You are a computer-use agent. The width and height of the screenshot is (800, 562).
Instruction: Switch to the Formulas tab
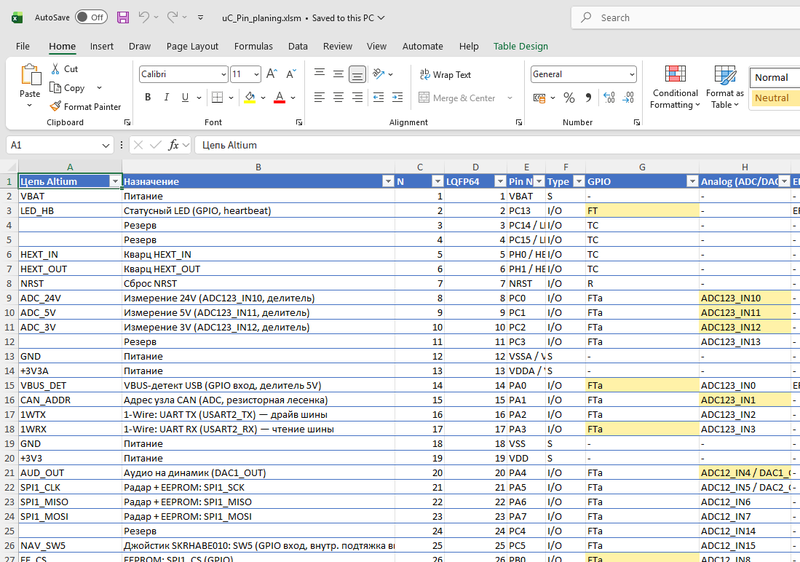[253, 46]
